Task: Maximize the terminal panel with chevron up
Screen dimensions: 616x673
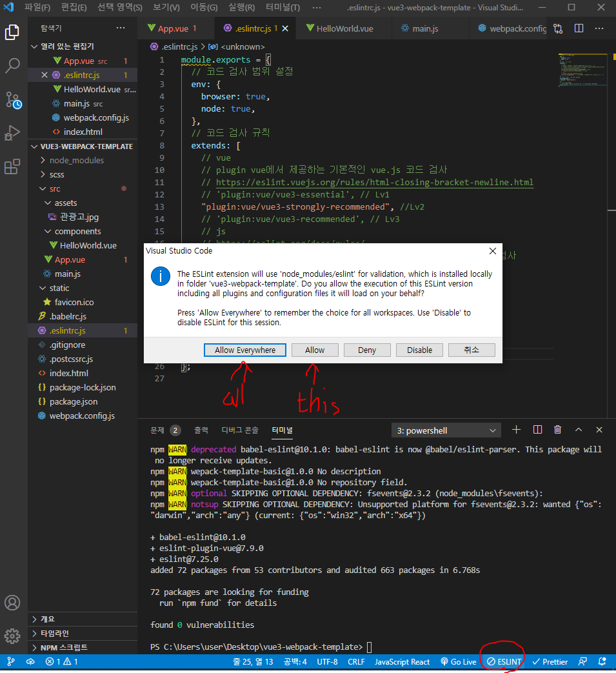Action: (578, 430)
